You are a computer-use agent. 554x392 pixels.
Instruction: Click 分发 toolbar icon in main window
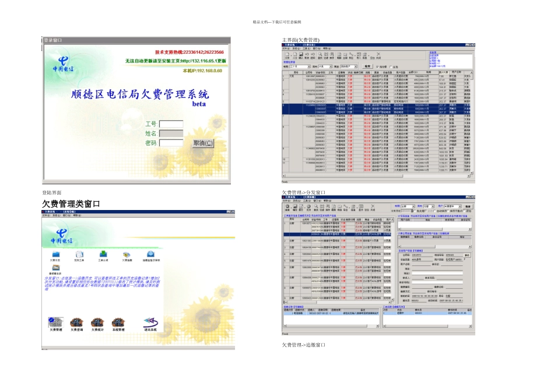[x=287, y=55]
